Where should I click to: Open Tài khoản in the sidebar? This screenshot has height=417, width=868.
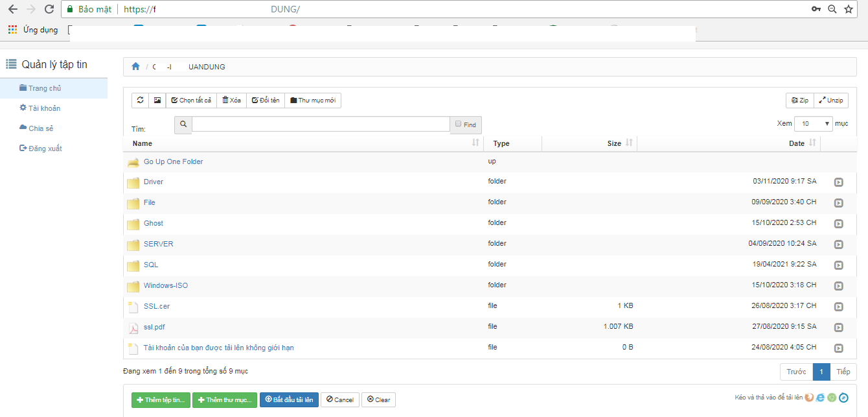pos(44,108)
